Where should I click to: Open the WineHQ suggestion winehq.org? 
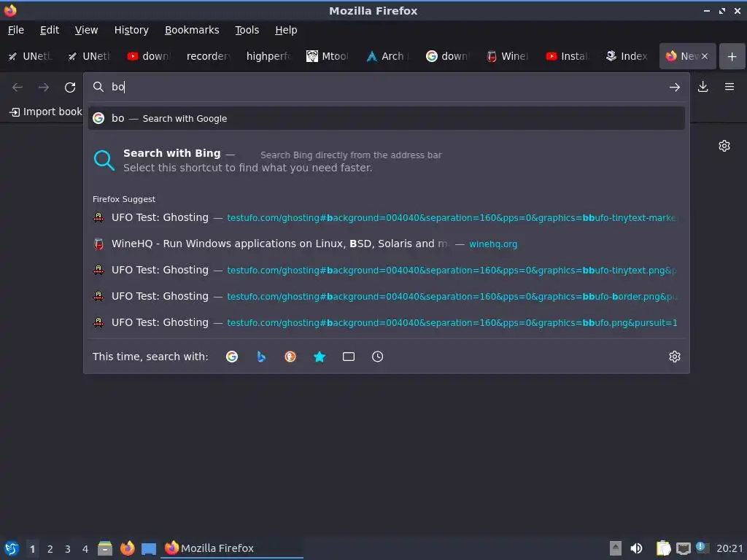tap(387, 244)
